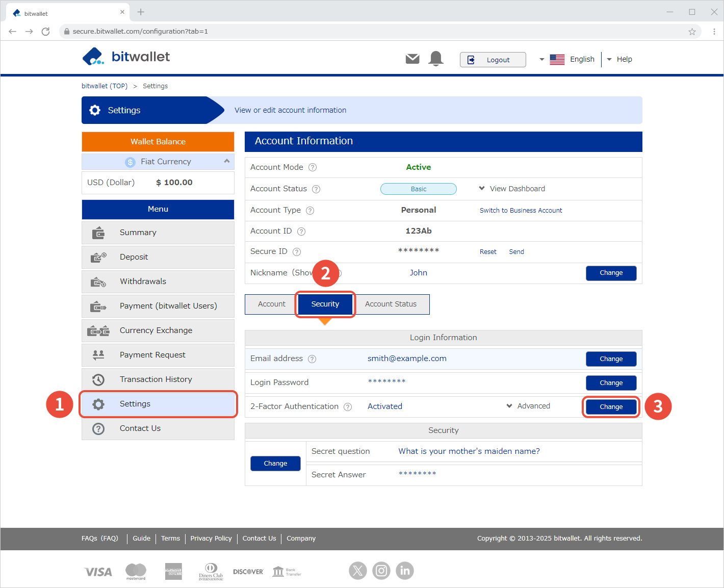724x588 pixels.
Task: Bookmark this page with the star icon
Action: (692, 32)
